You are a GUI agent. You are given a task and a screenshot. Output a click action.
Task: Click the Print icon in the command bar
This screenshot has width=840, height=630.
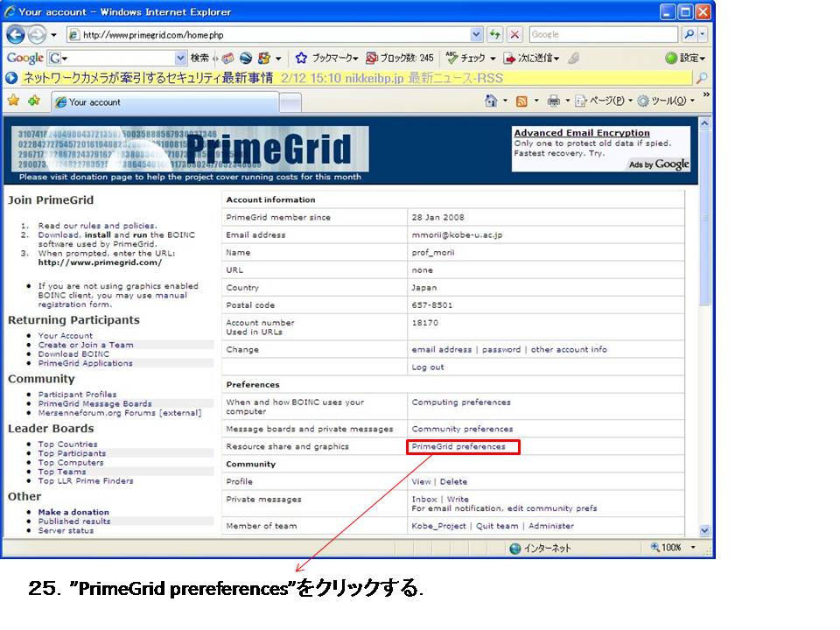[553, 101]
